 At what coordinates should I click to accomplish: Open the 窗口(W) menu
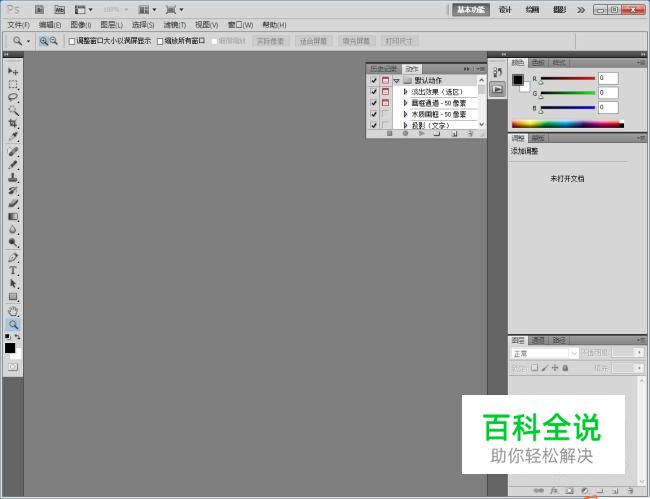pyautogui.click(x=240, y=25)
